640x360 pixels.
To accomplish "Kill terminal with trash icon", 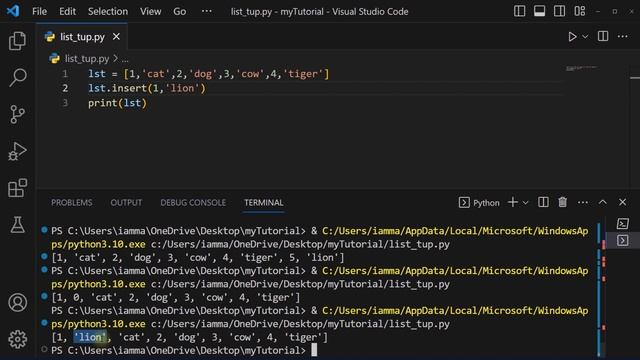I will pos(562,202).
